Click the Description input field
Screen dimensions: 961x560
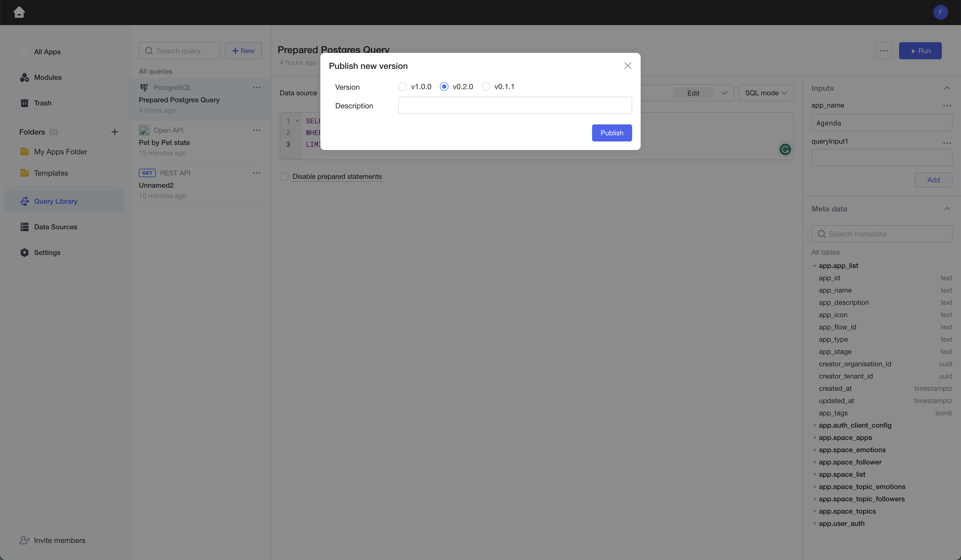click(x=515, y=105)
